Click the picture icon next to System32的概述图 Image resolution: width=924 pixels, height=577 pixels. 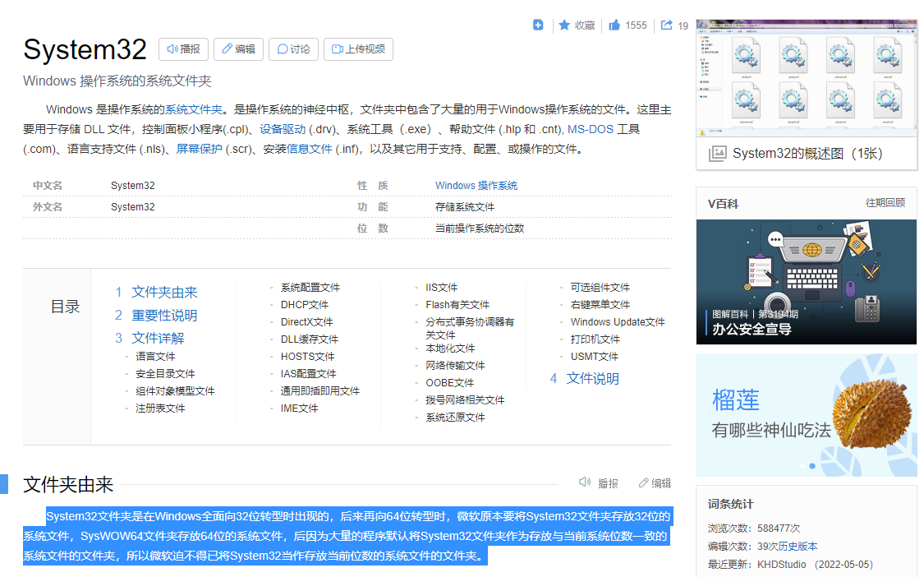pyautogui.click(x=717, y=154)
